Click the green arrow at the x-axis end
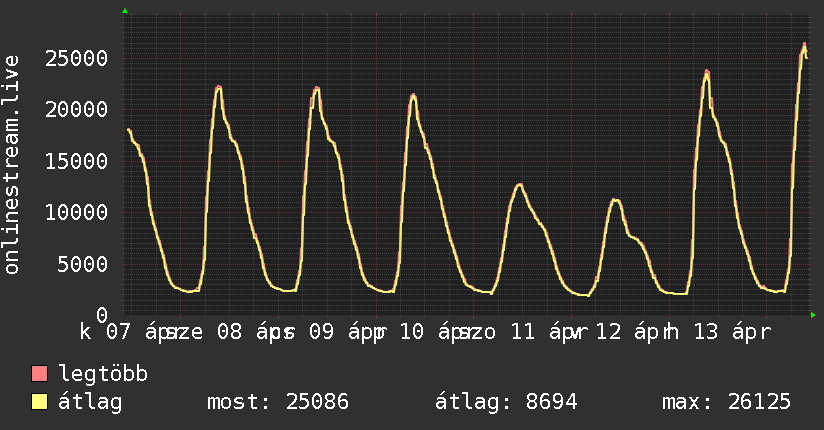 (813, 315)
